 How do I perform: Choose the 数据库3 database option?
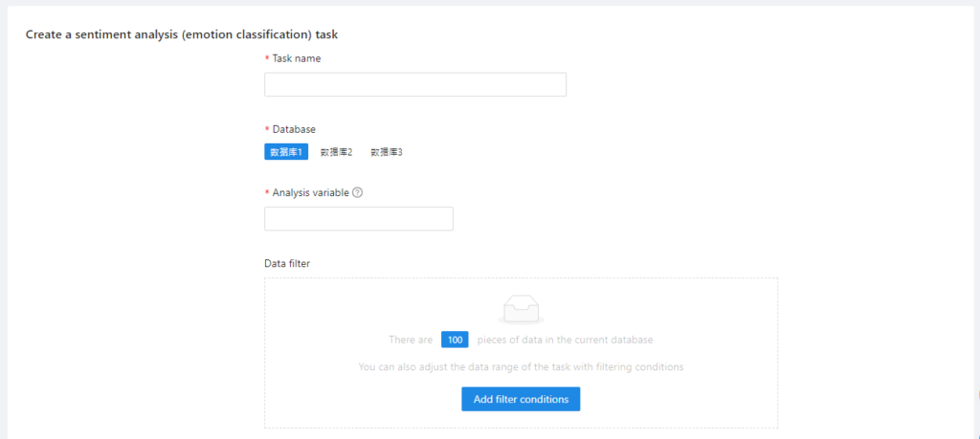click(x=387, y=152)
